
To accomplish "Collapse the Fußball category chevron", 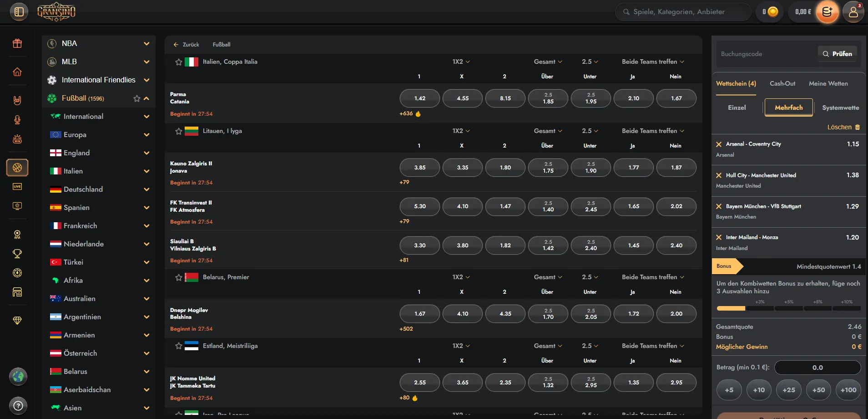I will coord(146,98).
